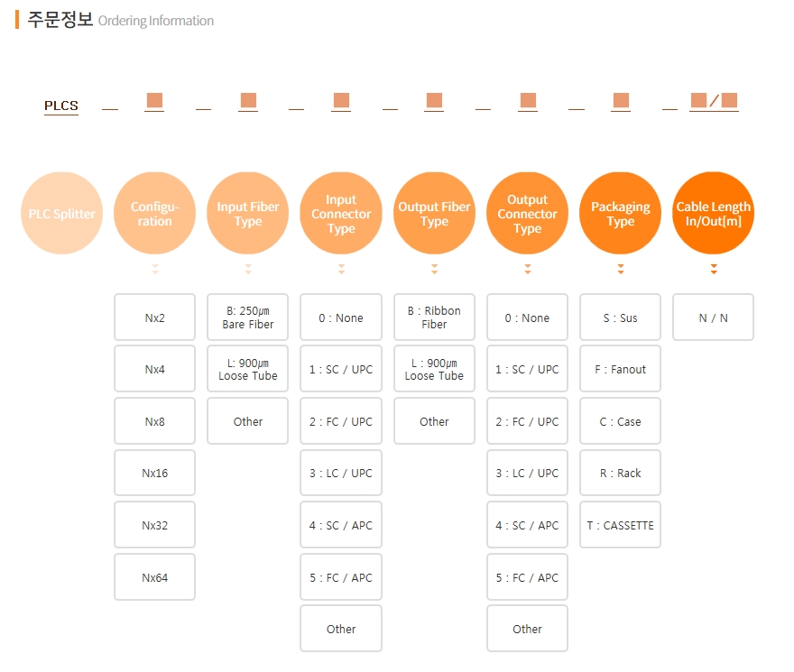Click the Cable Length In/Out circle
The width and height of the screenshot is (794, 672).
click(714, 214)
